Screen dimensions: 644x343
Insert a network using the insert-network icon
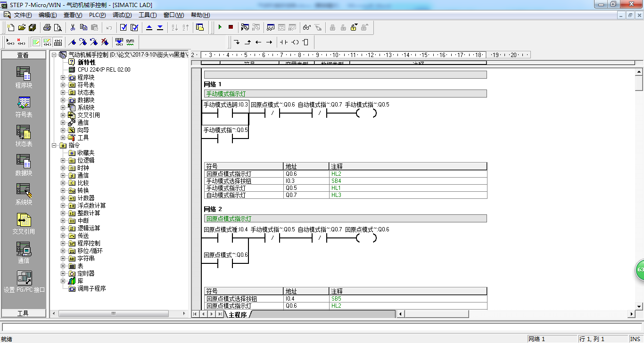coord(10,42)
